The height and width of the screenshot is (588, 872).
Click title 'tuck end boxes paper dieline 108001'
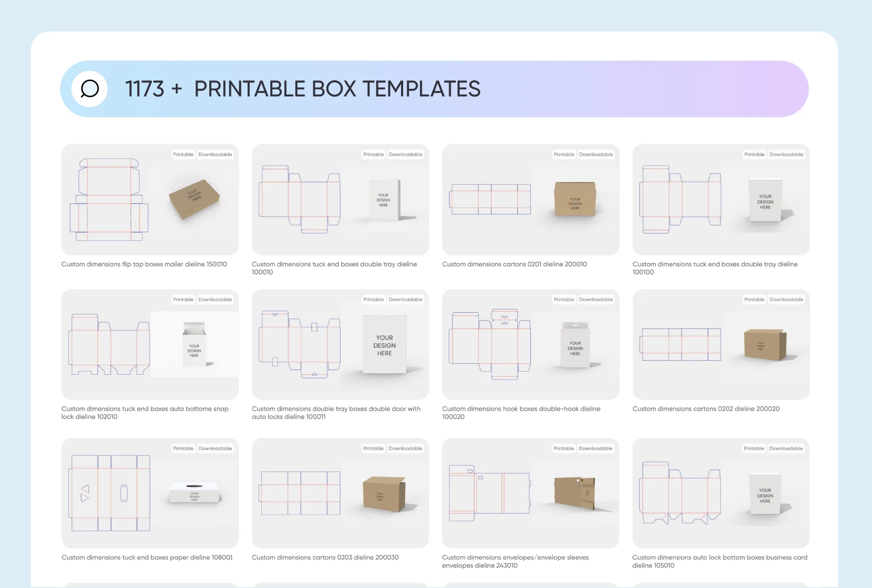[147, 557]
